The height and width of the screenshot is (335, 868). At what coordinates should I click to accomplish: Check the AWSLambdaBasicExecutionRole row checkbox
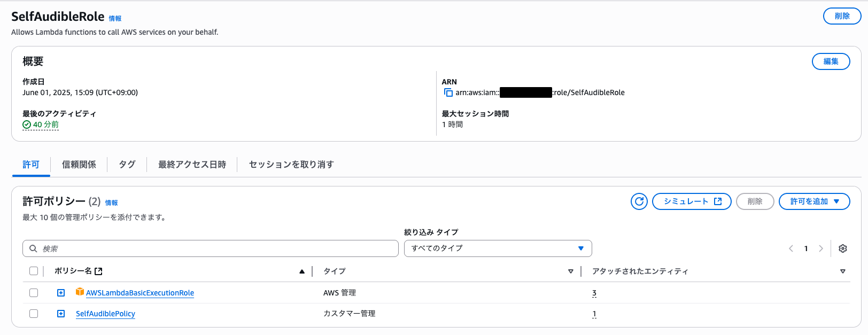click(x=34, y=293)
